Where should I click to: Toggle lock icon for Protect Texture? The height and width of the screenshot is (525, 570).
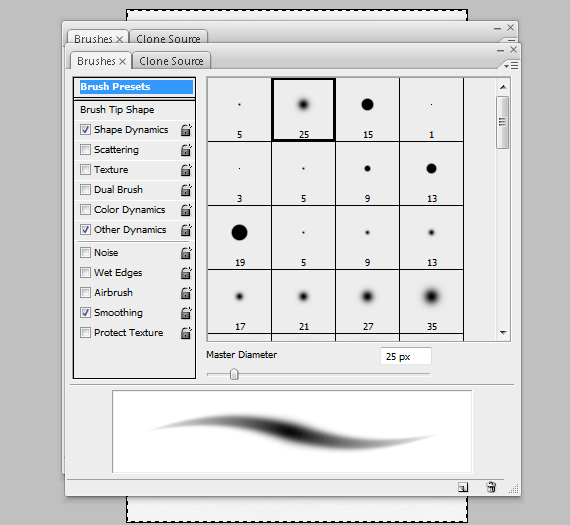point(186,333)
